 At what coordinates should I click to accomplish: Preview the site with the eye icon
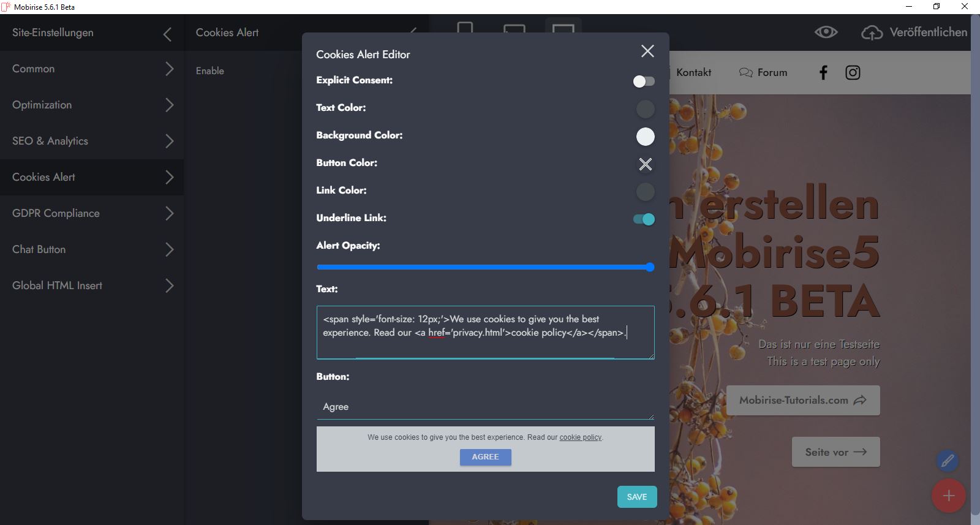tap(826, 32)
